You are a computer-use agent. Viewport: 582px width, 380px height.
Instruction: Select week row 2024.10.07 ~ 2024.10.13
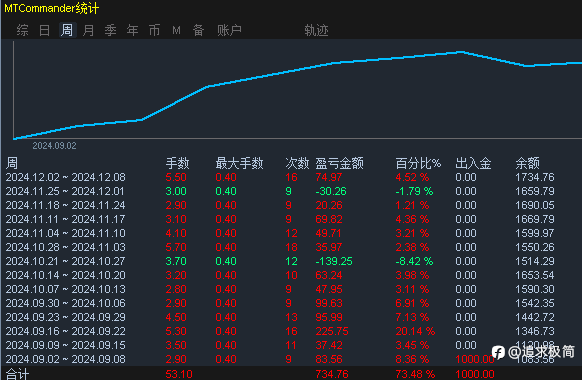click(x=280, y=289)
